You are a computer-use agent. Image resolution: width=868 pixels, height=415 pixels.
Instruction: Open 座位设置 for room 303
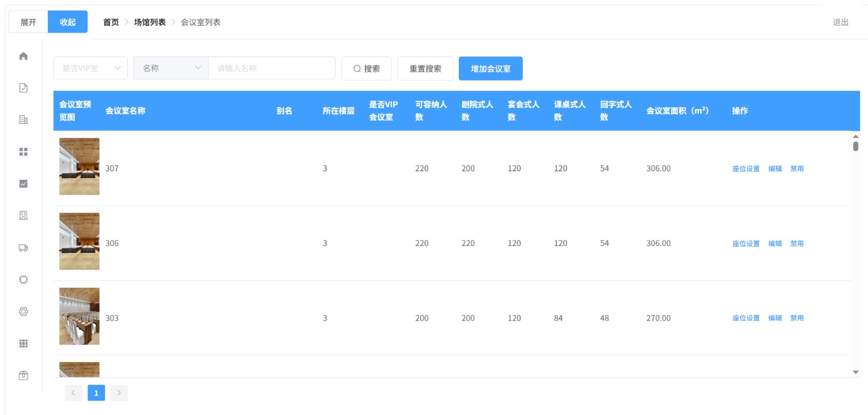pos(746,319)
